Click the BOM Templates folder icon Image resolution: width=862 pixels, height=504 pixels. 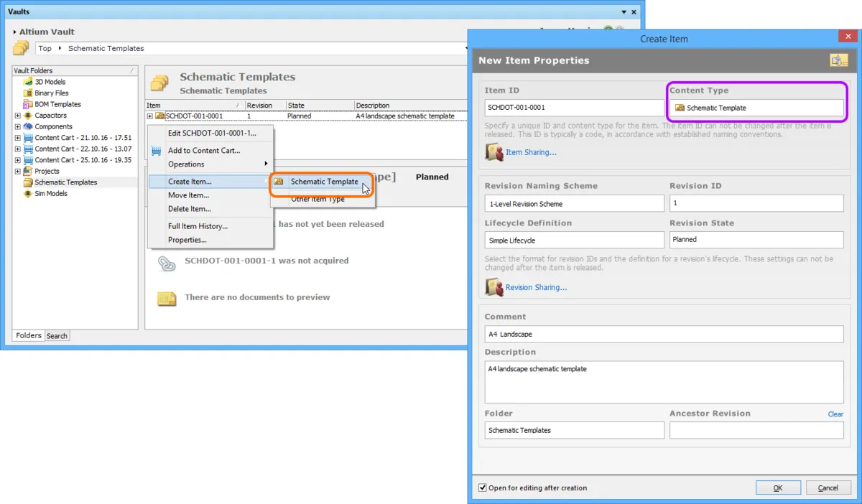tap(28, 104)
